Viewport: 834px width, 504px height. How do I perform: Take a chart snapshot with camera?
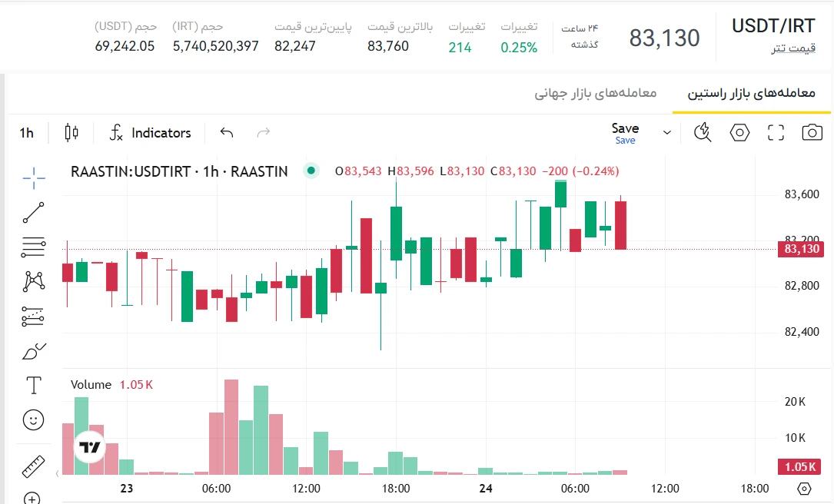click(812, 132)
